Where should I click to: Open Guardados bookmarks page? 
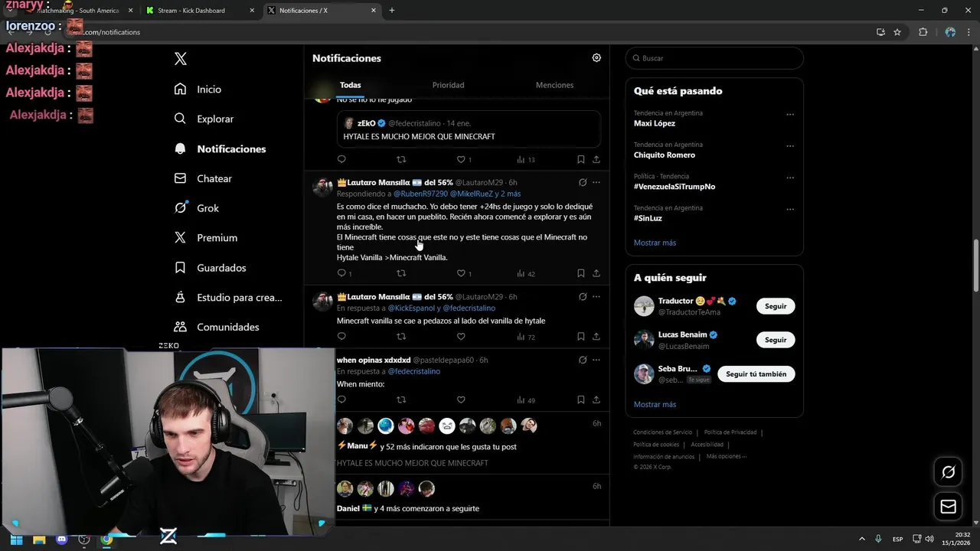(x=210, y=268)
